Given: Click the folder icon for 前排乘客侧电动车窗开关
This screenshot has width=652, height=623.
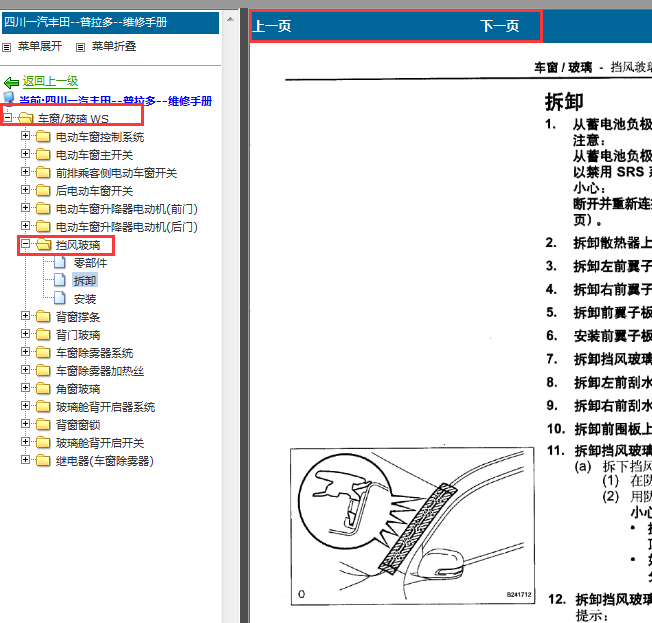Looking at the screenshot, I should (x=43, y=173).
